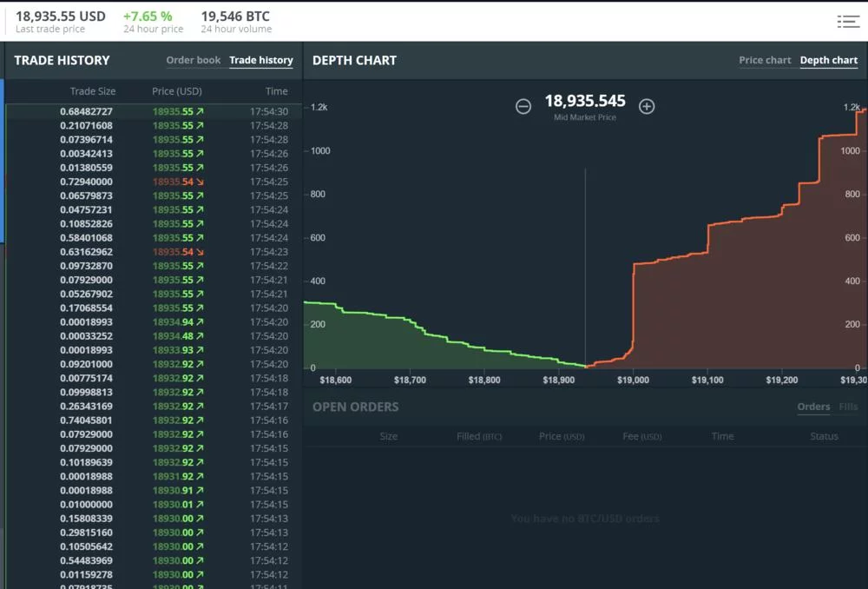Open the Fills tab in Open Orders

pyautogui.click(x=848, y=407)
